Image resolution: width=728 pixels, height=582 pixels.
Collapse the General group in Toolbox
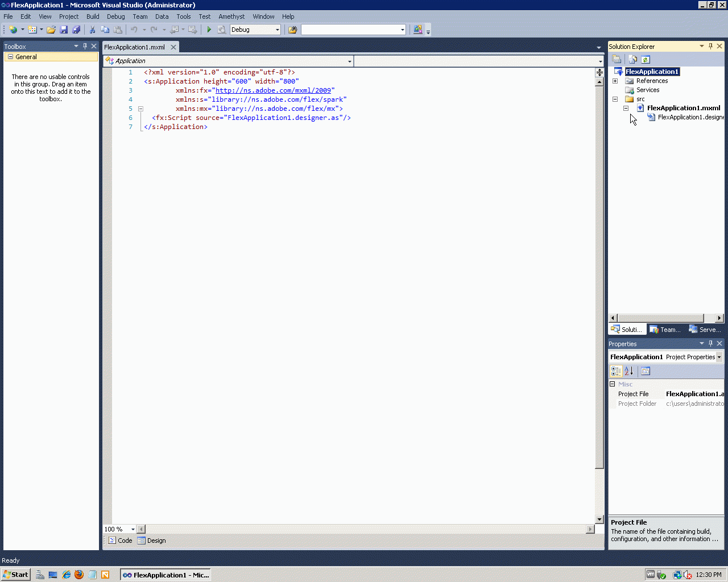point(10,57)
